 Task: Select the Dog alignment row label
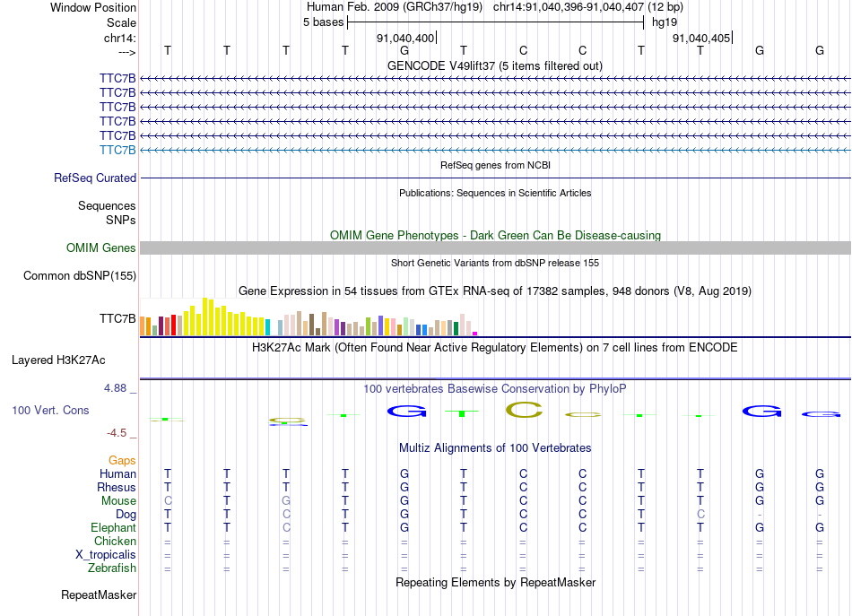click(x=126, y=515)
